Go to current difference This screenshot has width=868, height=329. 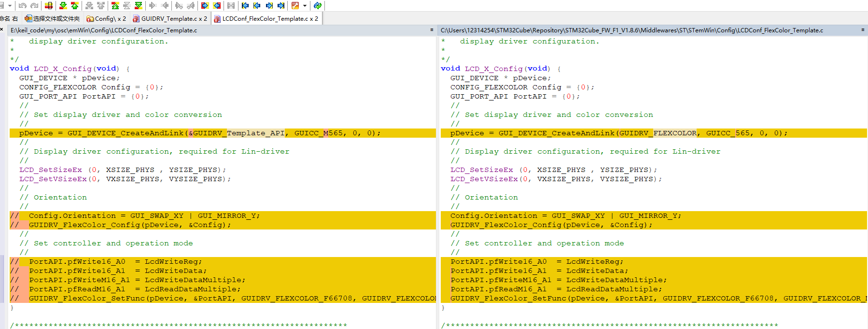point(126,5)
